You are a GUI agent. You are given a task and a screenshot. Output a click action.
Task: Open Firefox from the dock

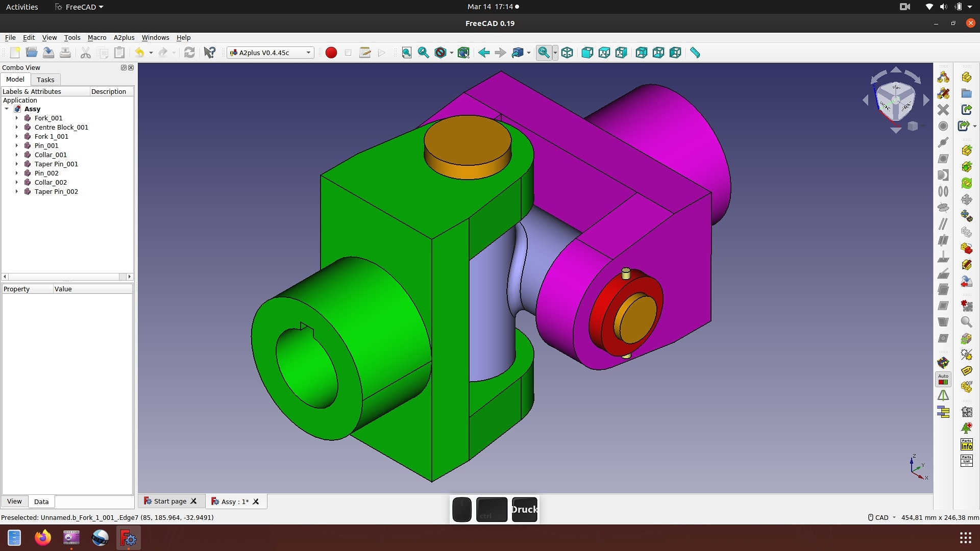coord(43,538)
